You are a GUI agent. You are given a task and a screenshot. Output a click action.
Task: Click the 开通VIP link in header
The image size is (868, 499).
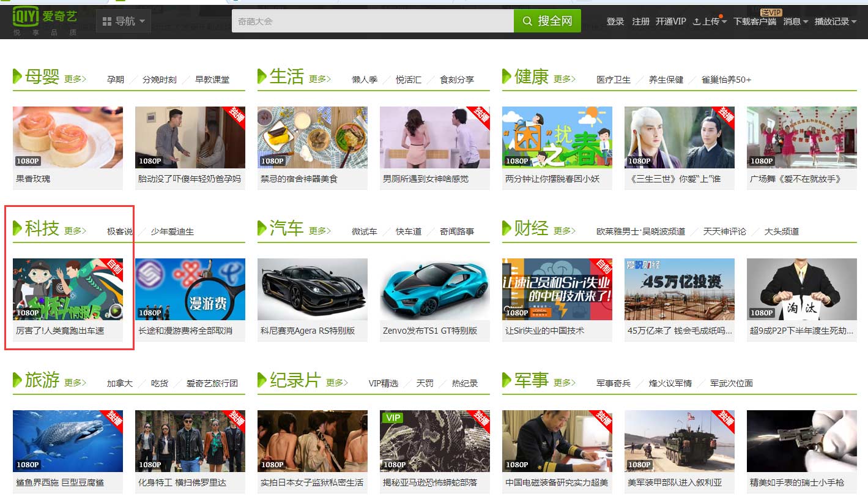point(670,21)
